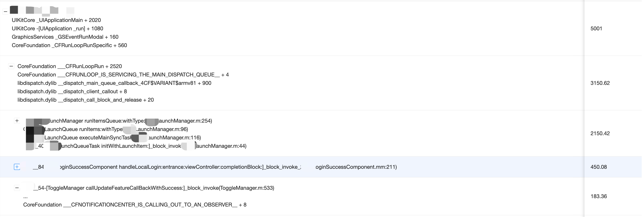Click the 450.08 value in the highlighted row
The width and height of the screenshot is (644, 217).
click(x=598, y=167)
